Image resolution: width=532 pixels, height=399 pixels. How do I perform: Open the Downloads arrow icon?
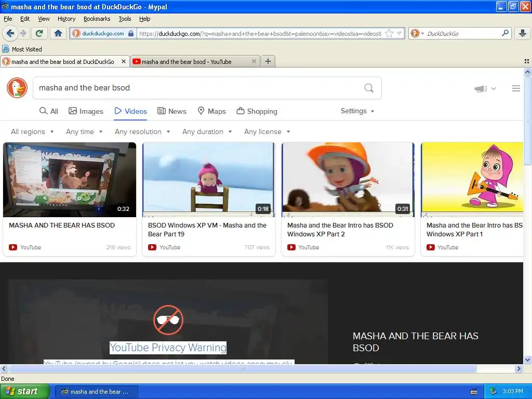click(x=523, y=33)
